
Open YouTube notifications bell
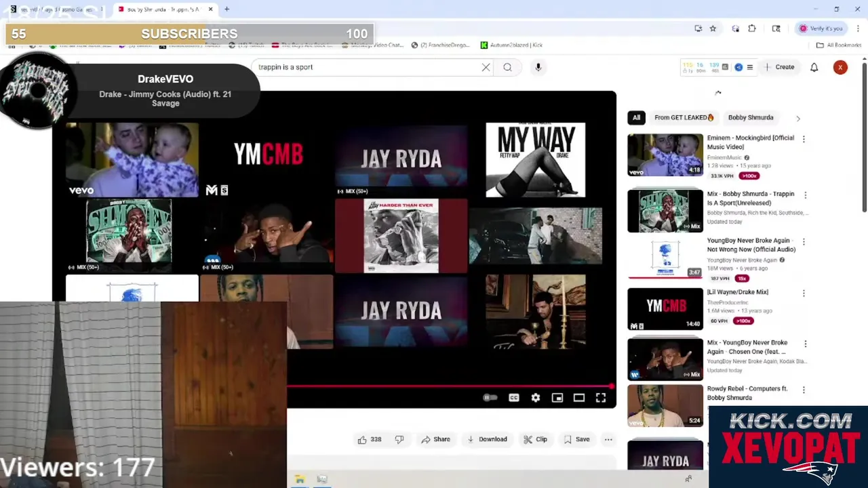(x=814, y=67)
